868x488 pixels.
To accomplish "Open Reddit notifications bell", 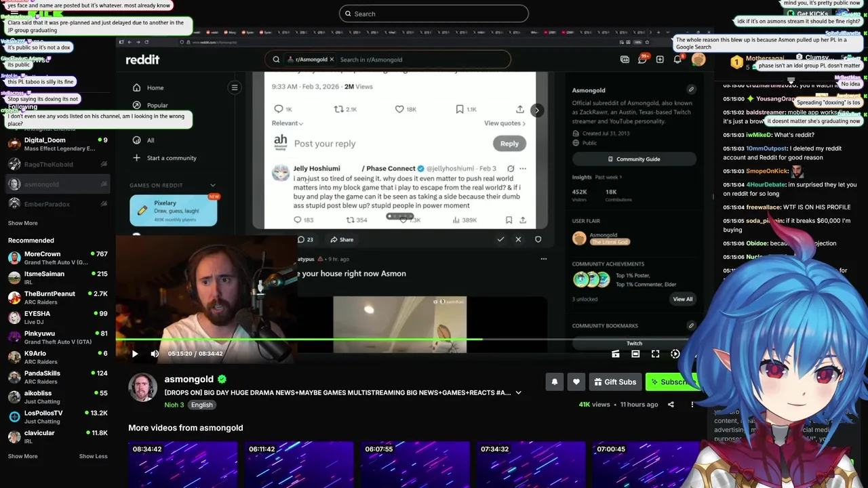I will pyautogui.click(x=677, y=60).
